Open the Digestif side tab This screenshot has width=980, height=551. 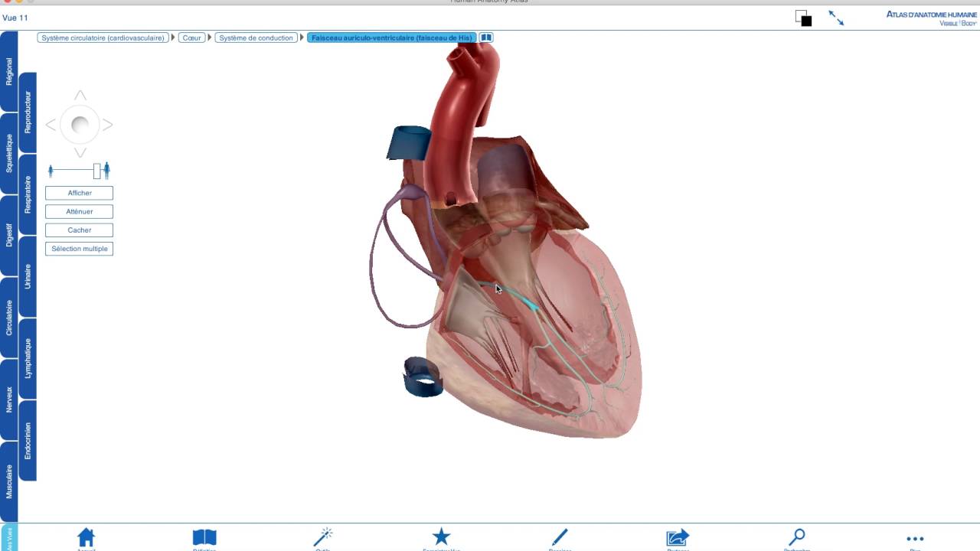coord(8,235)
